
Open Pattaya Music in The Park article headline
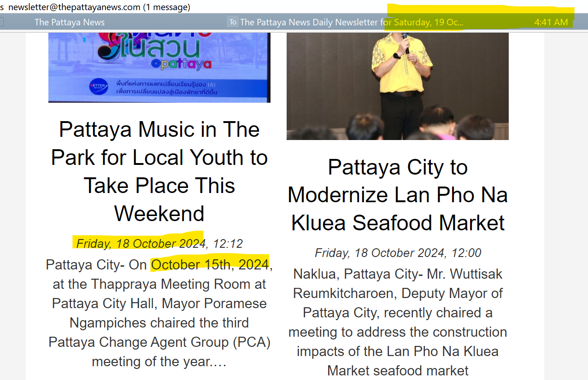click(159, 171)
